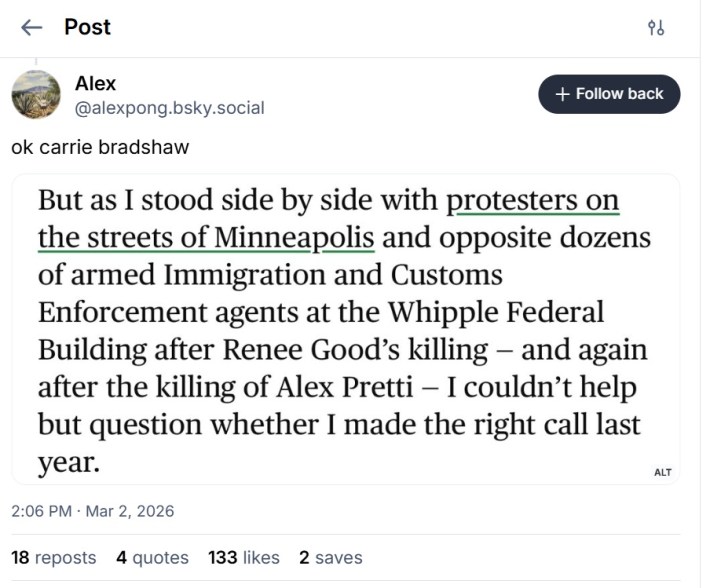
Task: Go back using the left arrow
Action: pos(32,28)
